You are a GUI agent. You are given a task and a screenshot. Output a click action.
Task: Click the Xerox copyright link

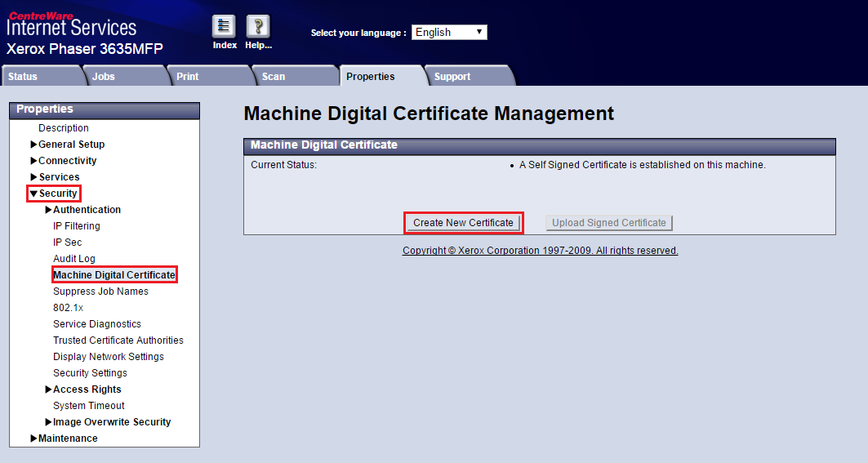540,251
